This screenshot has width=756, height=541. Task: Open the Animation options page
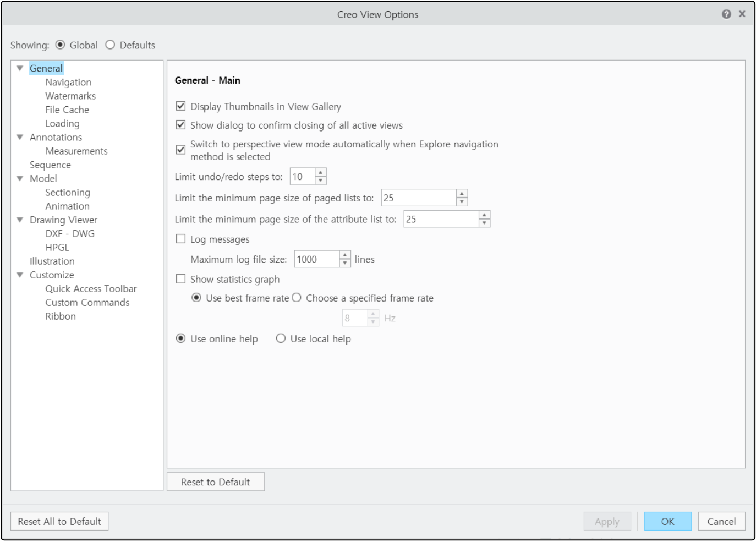click(67, 206)
